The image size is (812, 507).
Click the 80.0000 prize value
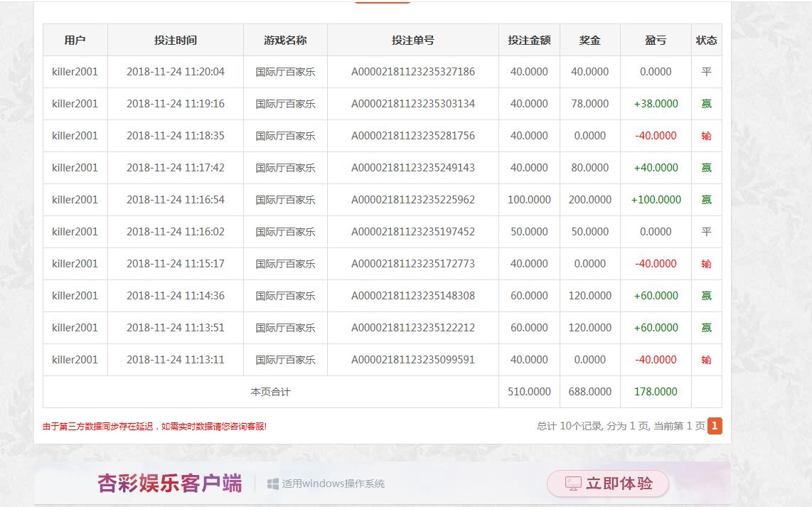click(x=590, y=168)
